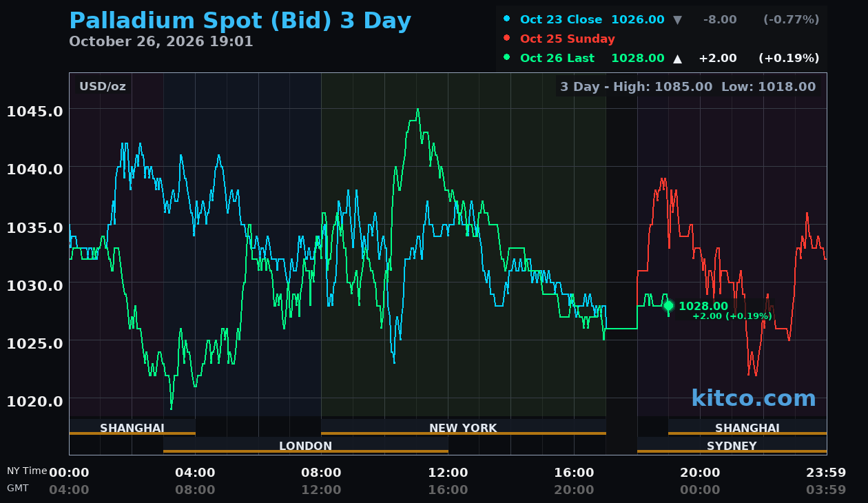Click the up triangle beside 1028.00
The width and height of the screenshot is (868, 503).
point(677,59)
